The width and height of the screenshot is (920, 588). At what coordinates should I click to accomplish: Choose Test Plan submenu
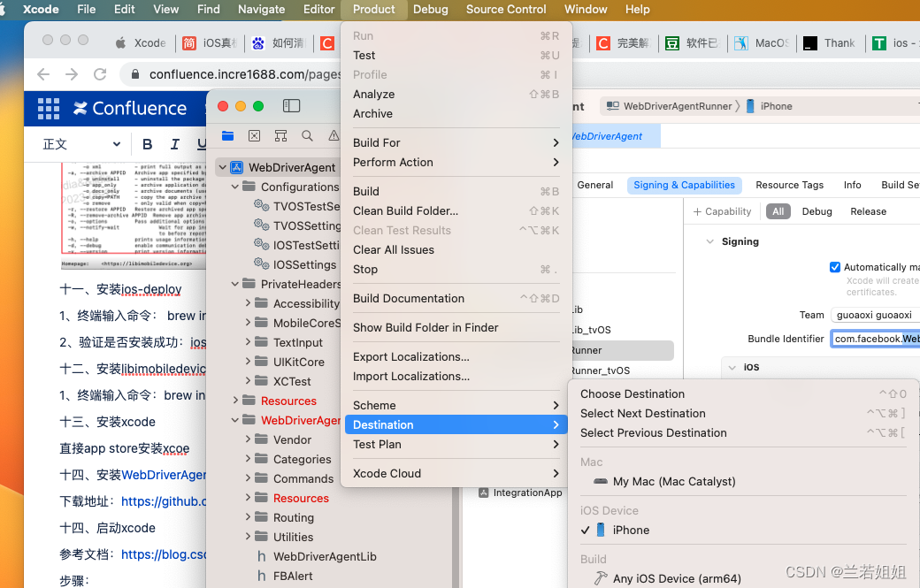pyautogui.click(x=456, y=445)
